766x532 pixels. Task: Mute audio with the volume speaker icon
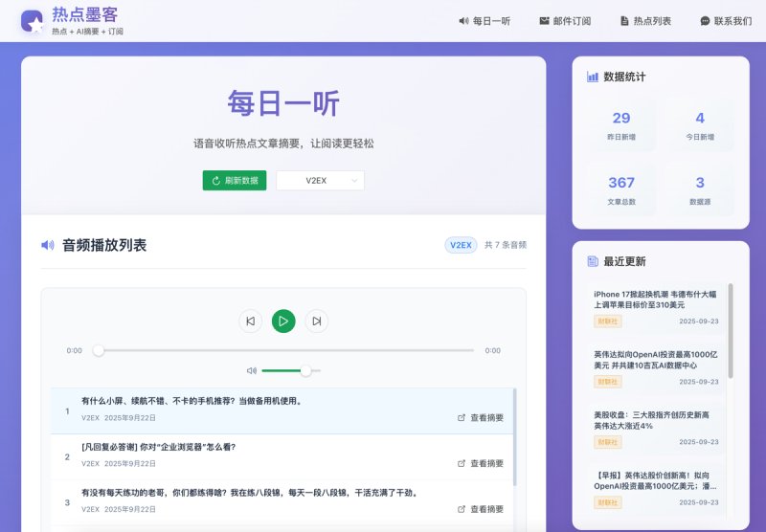252,371
